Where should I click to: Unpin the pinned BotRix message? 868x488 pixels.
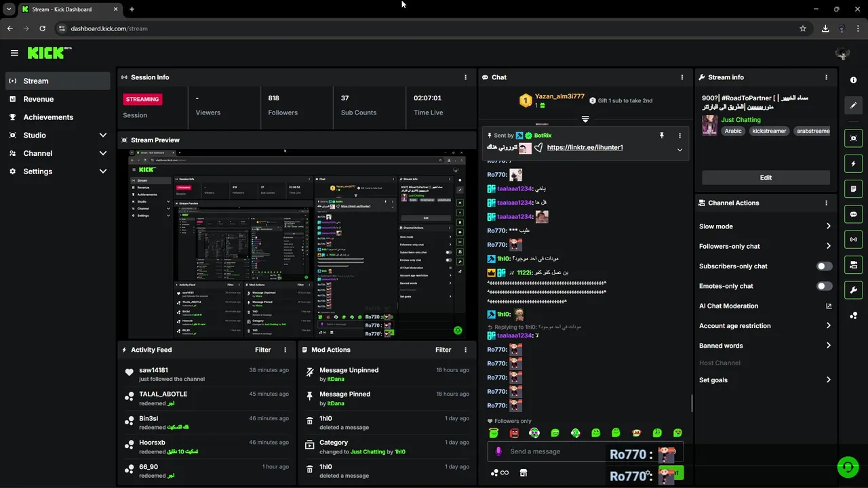662,136
